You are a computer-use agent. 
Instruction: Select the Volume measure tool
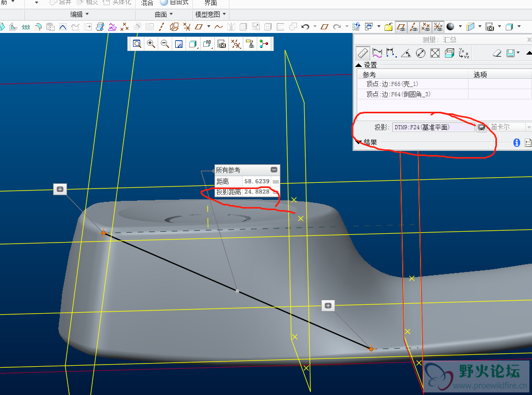450,53
